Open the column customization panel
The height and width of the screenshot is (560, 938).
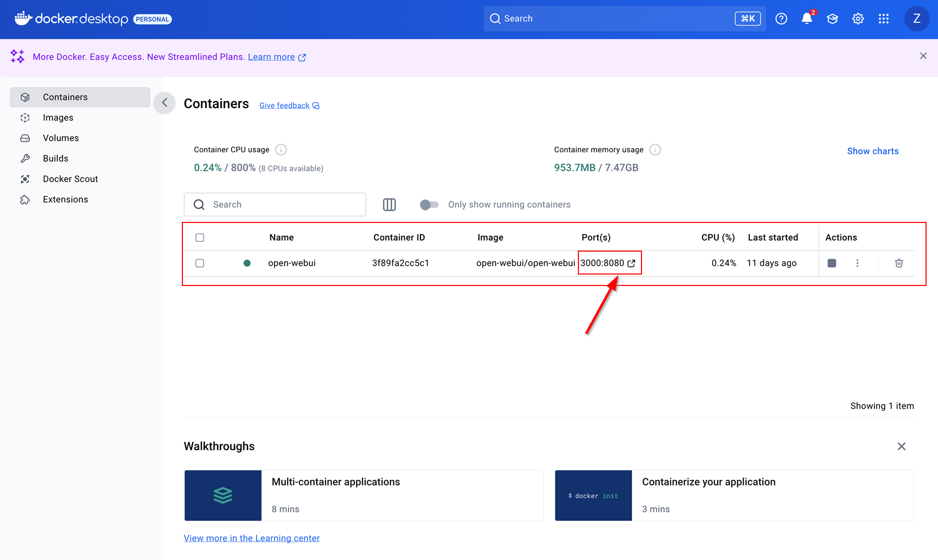pos(389,204)
